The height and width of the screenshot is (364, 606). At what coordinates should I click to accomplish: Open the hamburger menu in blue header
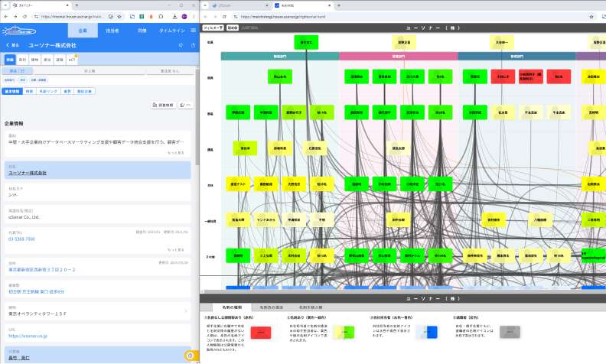(x=191, y=30)
